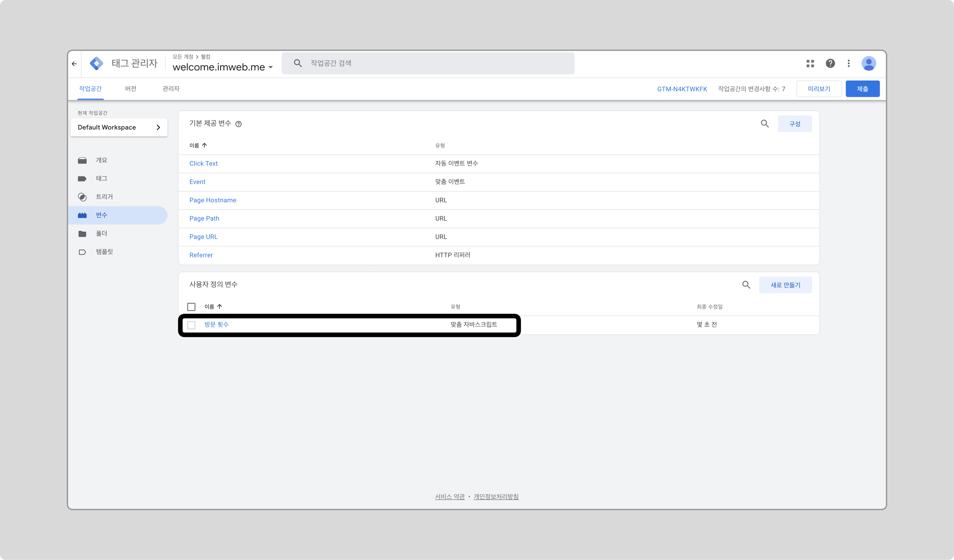Screen dimensions: 954x560
Task: Click help icon next to 기본 제공 변수
Action: click(x=238, y=124)
